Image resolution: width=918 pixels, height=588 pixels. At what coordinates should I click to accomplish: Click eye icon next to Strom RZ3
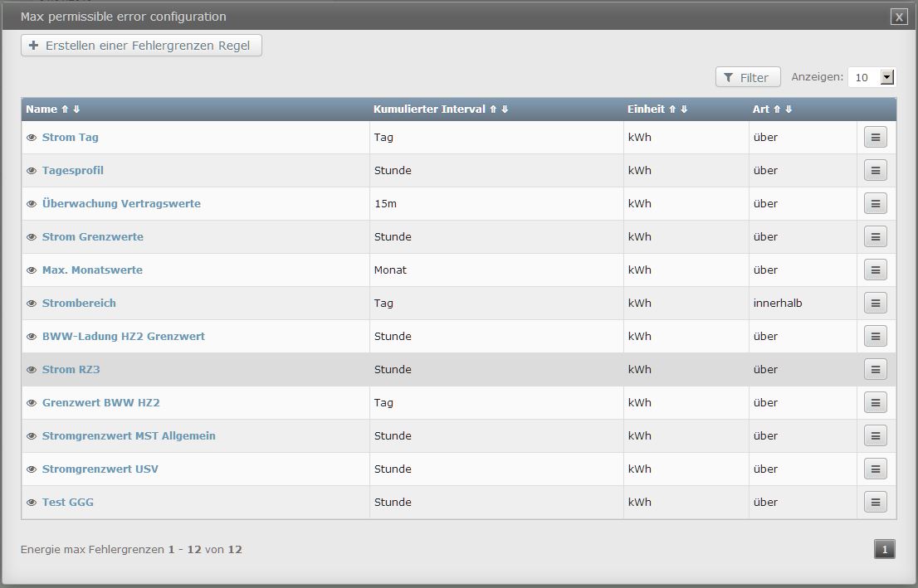[x=32, y=370]
